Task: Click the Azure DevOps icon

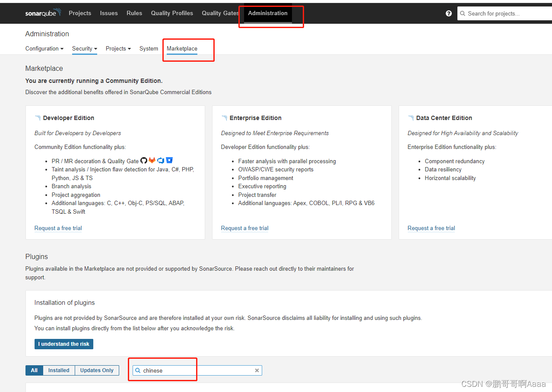Action: tap(161, 161)
